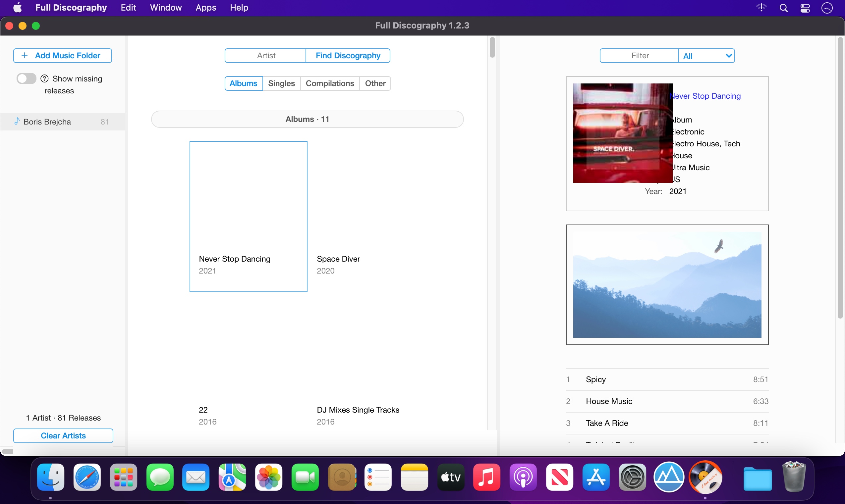Open App Store from the dock
Viewport: 845px width, 504px height.
point(596,477)
